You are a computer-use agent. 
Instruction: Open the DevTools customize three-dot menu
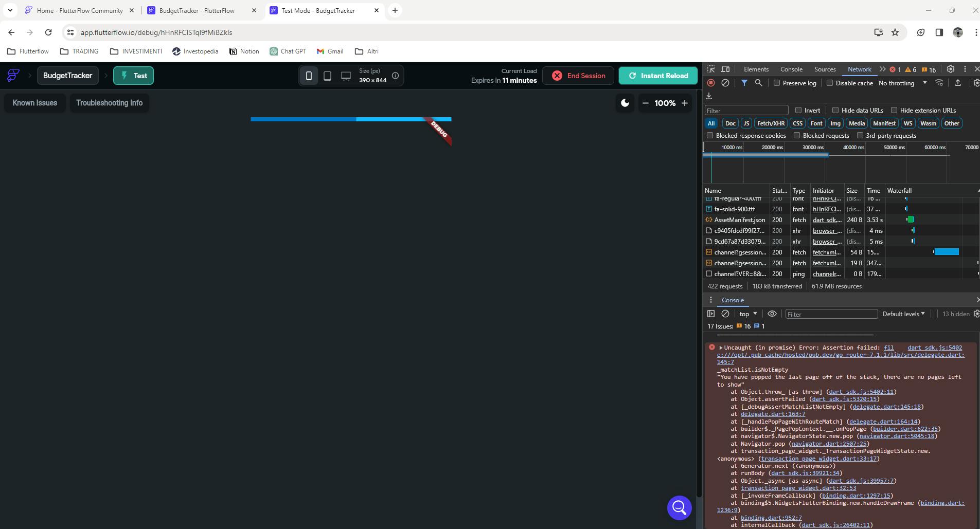click(965, 69)
